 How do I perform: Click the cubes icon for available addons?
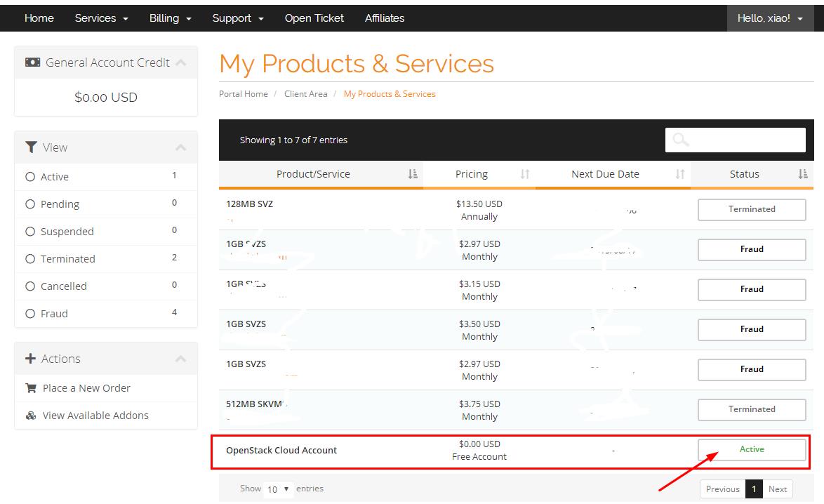click(x=31, y=415)
